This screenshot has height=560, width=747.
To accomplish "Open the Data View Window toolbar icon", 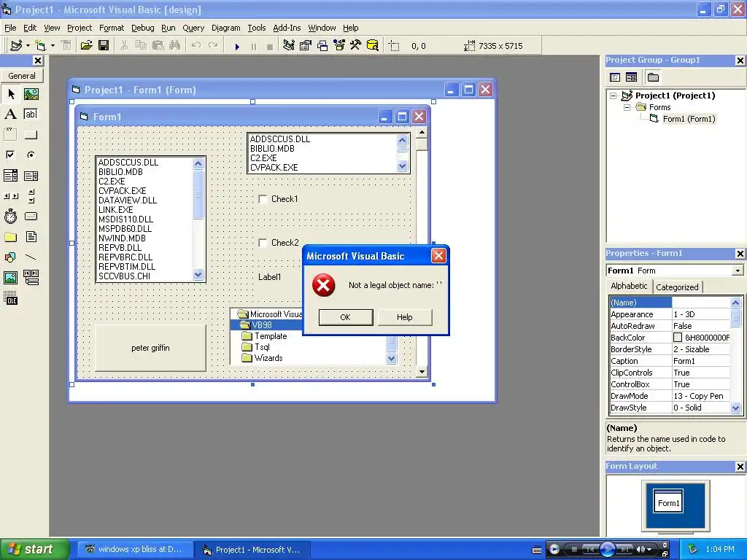I will (x=373, y=46).
